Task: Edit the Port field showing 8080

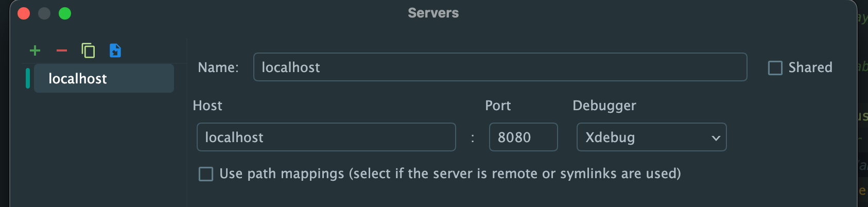Action: (x=523, y=137)
